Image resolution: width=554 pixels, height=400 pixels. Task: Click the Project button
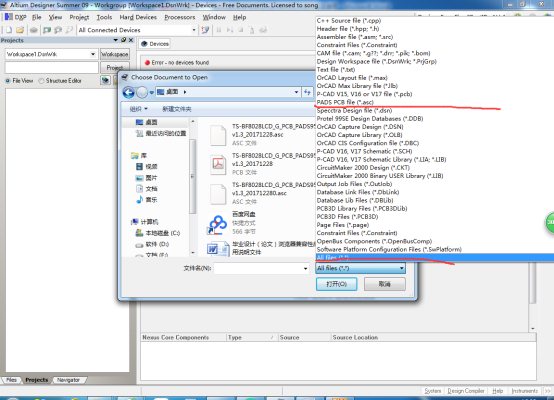(x=115, y=67)
